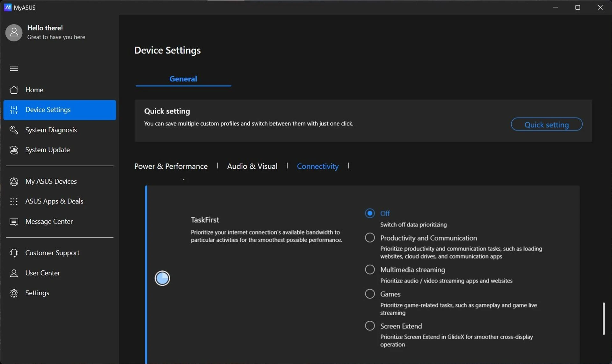Click the Device Settings sliders icon
The height and width of the screenshot is (364, 612).
[x=14, y=110]
